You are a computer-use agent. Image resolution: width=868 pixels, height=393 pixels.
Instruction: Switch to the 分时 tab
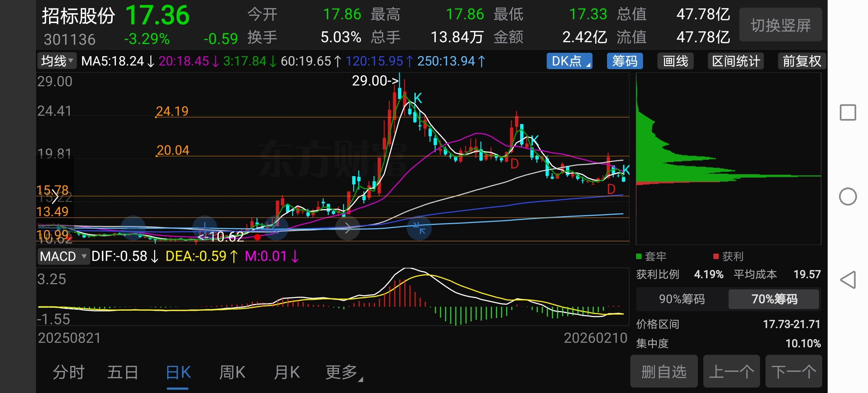click(69, 373)
